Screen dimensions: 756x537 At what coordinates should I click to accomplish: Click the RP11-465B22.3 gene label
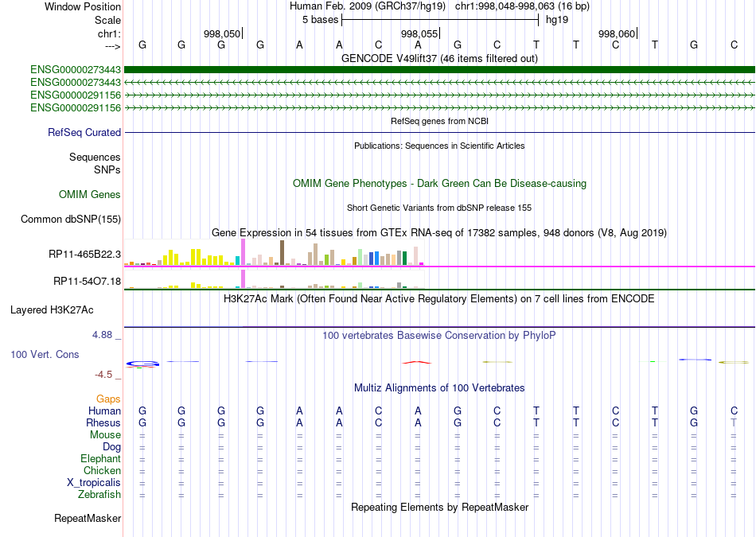pos(84,254)
